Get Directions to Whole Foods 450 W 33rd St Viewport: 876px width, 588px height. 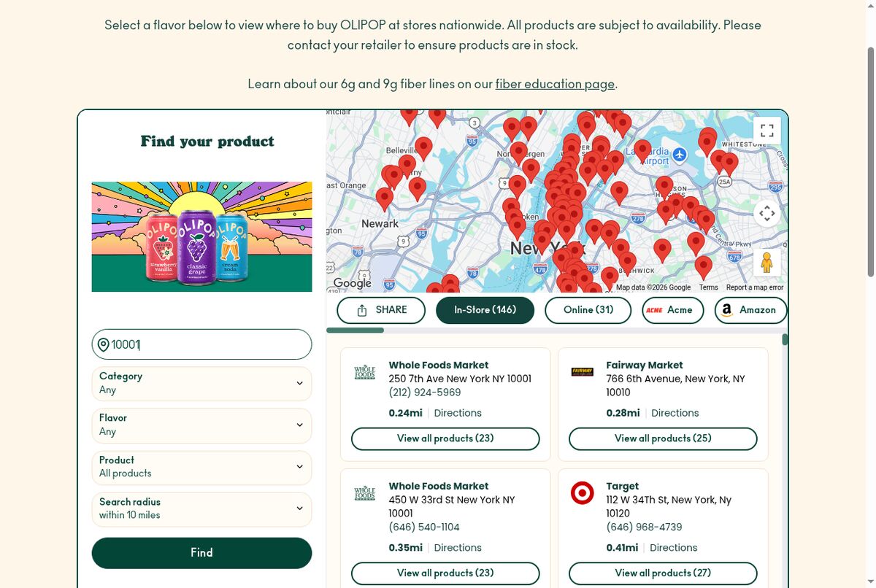point(458,548)
